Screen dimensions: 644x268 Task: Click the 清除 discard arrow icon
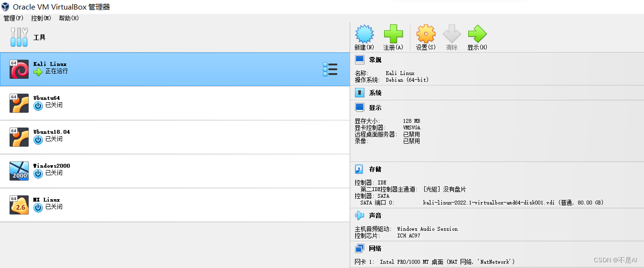pyautogui.click(x=451, y=34)
